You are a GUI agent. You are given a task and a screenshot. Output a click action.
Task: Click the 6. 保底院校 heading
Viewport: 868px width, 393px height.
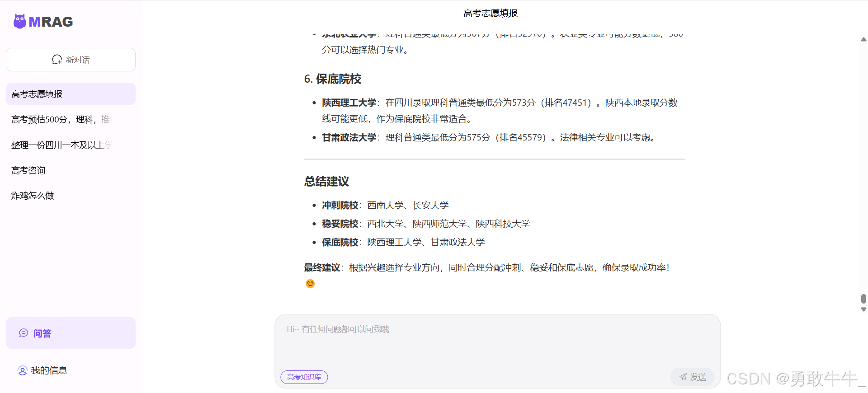coord(333,79)
